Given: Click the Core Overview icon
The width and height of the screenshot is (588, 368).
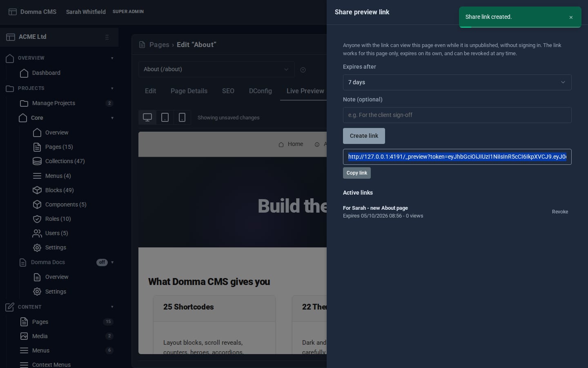Looking at the screenshot, I should pyautogui.click(x=37, y=132).
